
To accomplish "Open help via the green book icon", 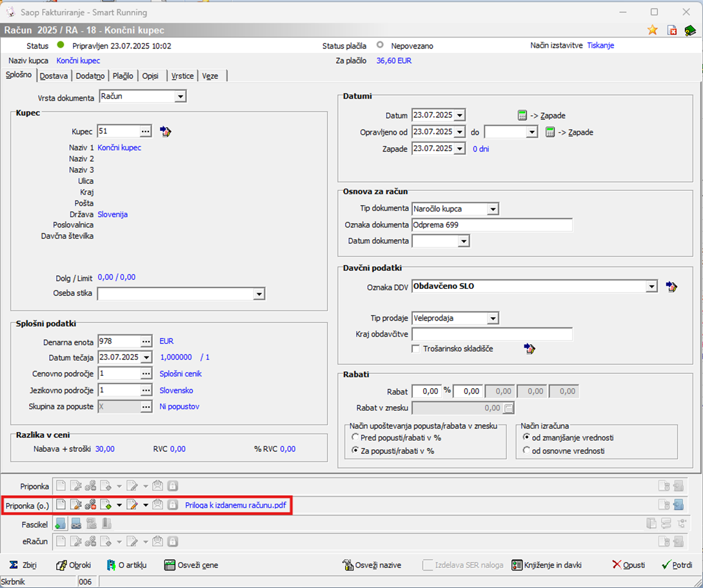I will tap(690, 30).
